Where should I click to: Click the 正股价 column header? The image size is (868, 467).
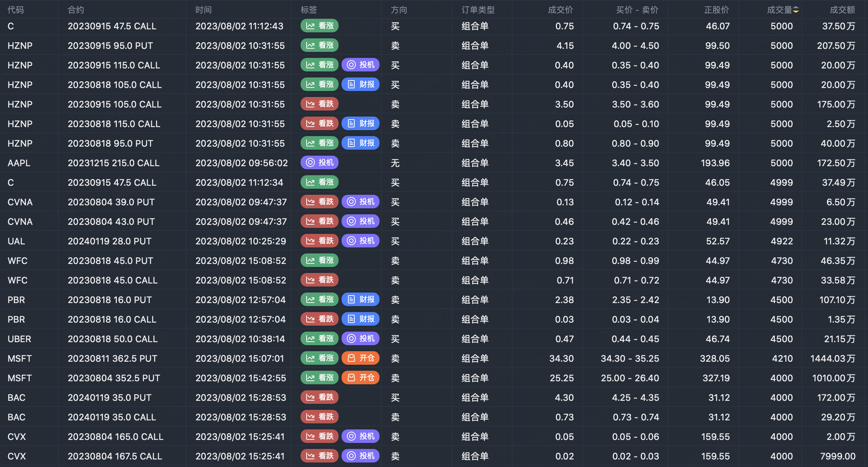[x=717, y=10]
